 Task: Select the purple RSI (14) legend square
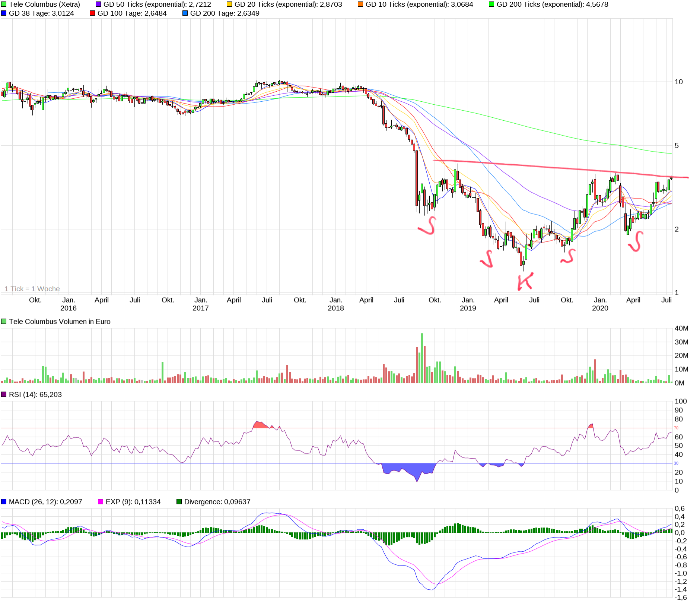(x=4, y=395)
